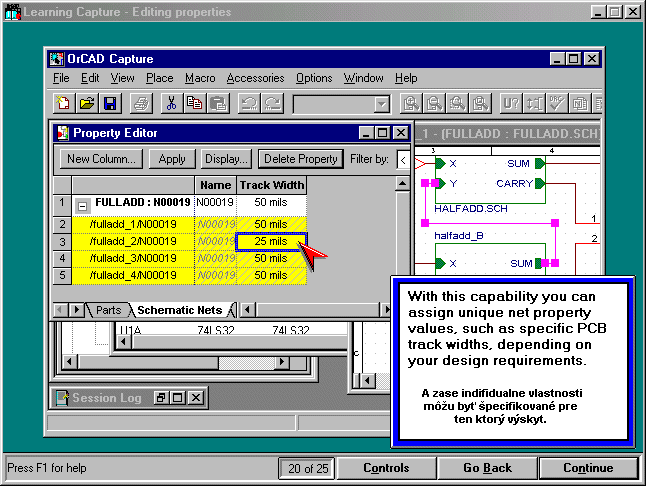
Task: Click the Copy toolbar icon
Action: coord(194,103)
